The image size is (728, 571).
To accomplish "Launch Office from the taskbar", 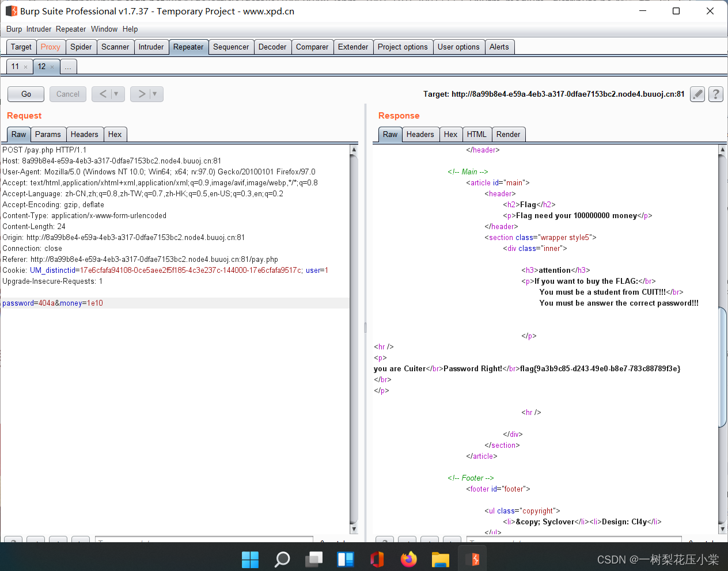I will click(x=377, y=559).
